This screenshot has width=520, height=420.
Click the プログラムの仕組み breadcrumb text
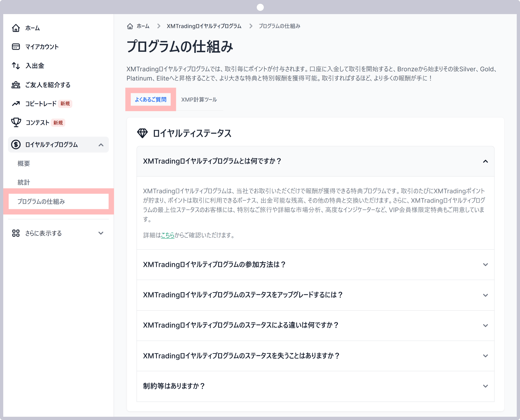(x=279, y=26)
